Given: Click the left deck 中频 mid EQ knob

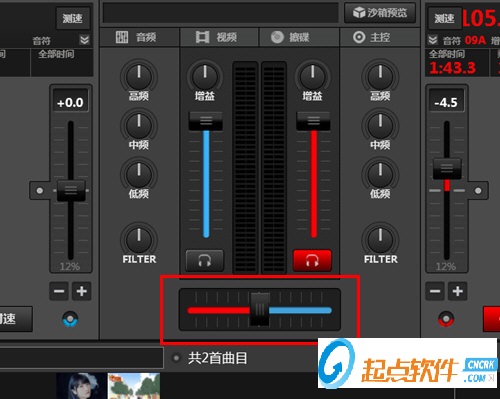Looking at the screenshot, I should coord(139,125).
